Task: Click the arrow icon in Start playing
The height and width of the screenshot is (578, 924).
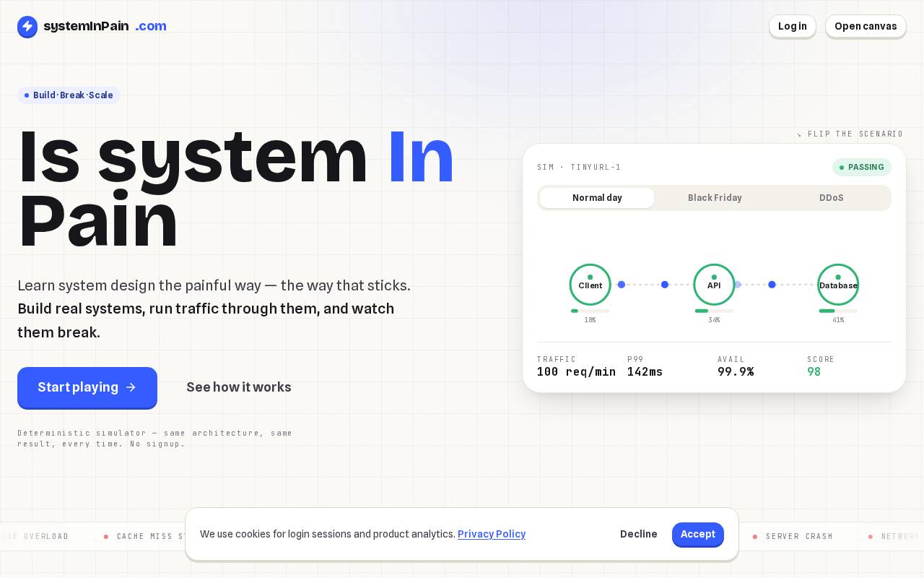Action: pos(131,387)
